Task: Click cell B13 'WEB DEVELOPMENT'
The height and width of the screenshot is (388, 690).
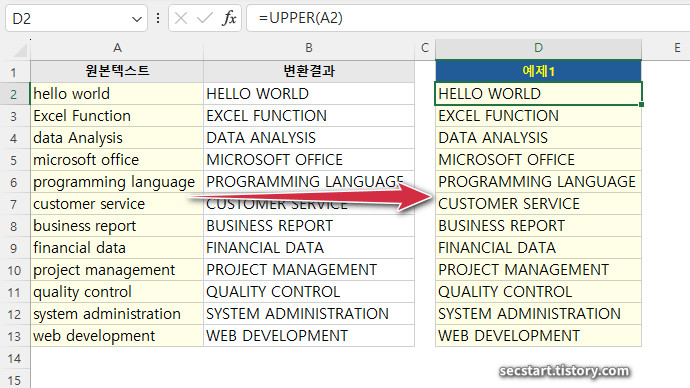Action: 309,336
